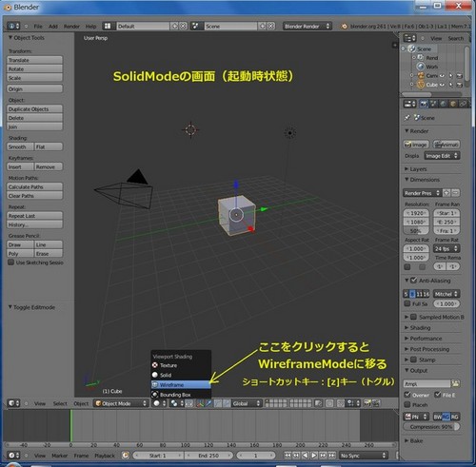Enable the Anti-Aliasing checkbox

coord(413,281)
